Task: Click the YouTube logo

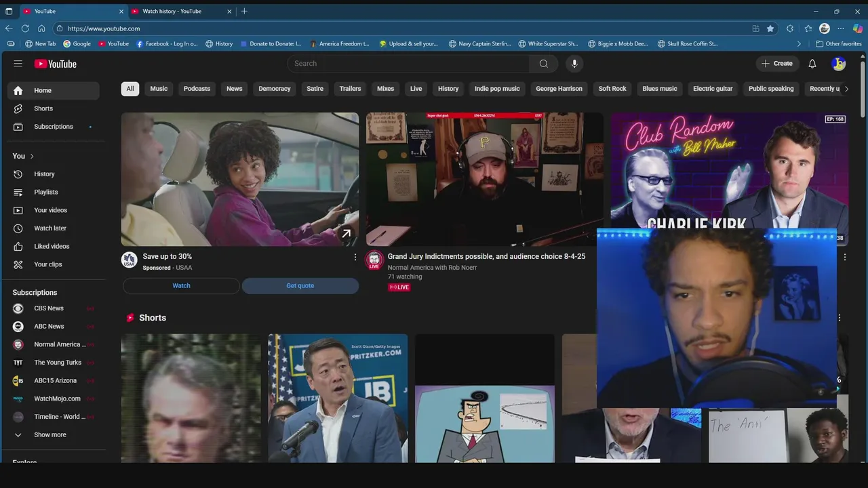Action: 56,64
